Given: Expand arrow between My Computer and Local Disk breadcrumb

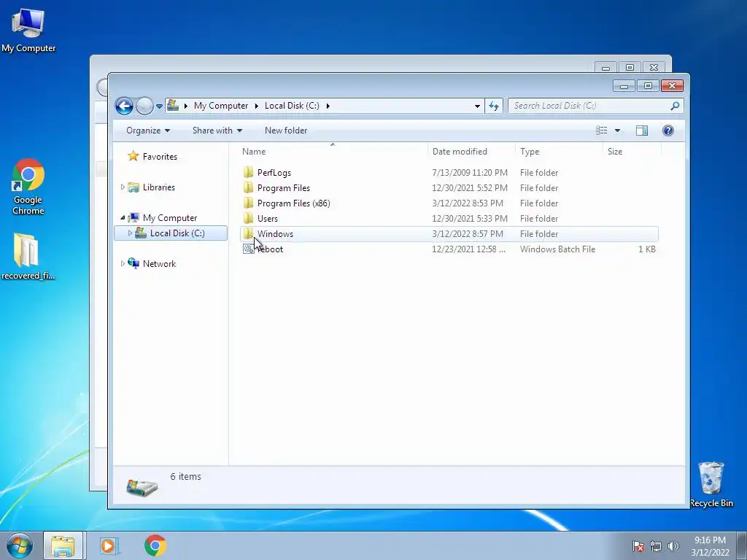Looking at the screenshot, I should coord(256,106).
